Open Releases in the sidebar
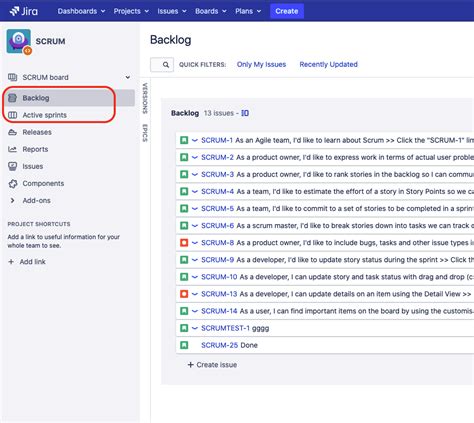474x423 pixels. [x=37, y=132]
